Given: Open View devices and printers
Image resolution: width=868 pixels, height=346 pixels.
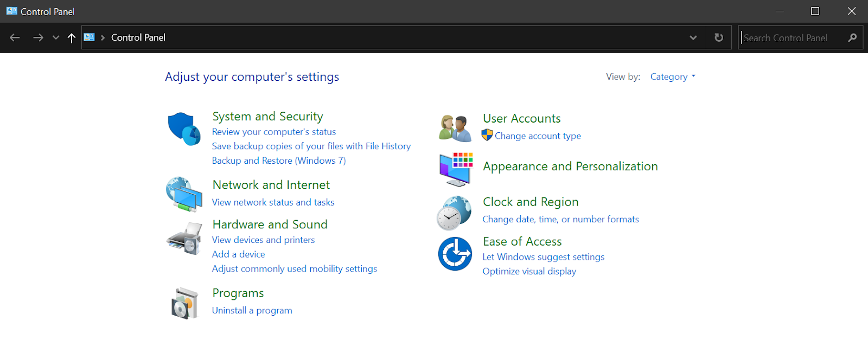Looking at the screenshot, I should point(263,240).
